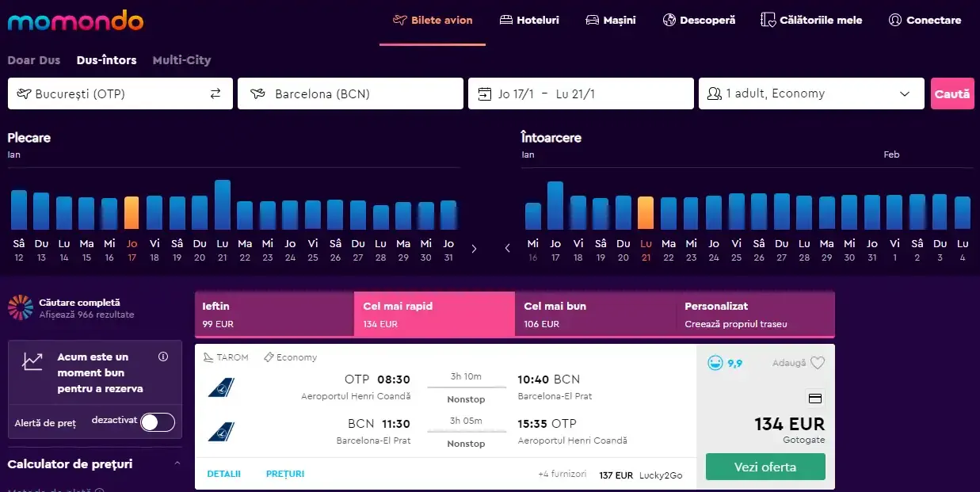Select departure bar for Jo 17

coord(132,213)
